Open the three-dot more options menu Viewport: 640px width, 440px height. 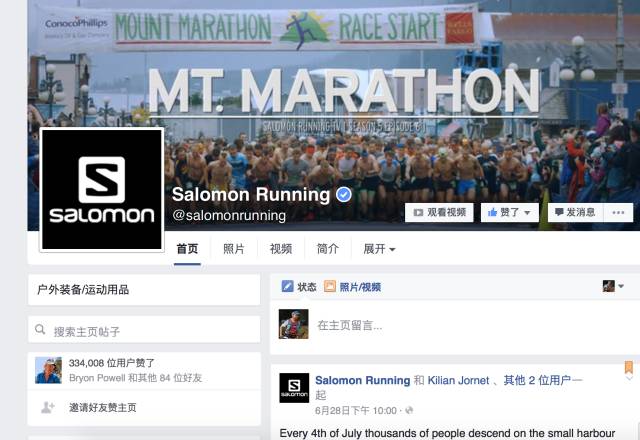click(x=618, y=213)
